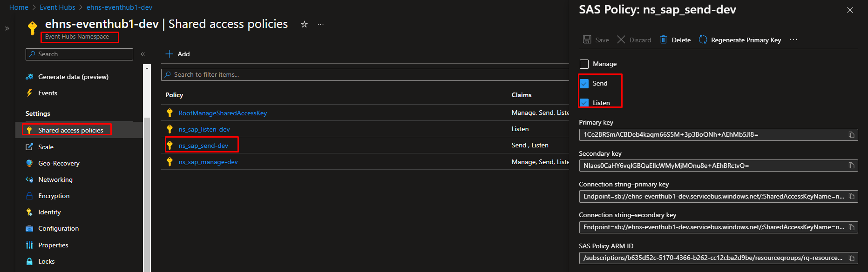Copy the SAS Policy ARM ID
868x272 pixels.
[x=852, y=258]
